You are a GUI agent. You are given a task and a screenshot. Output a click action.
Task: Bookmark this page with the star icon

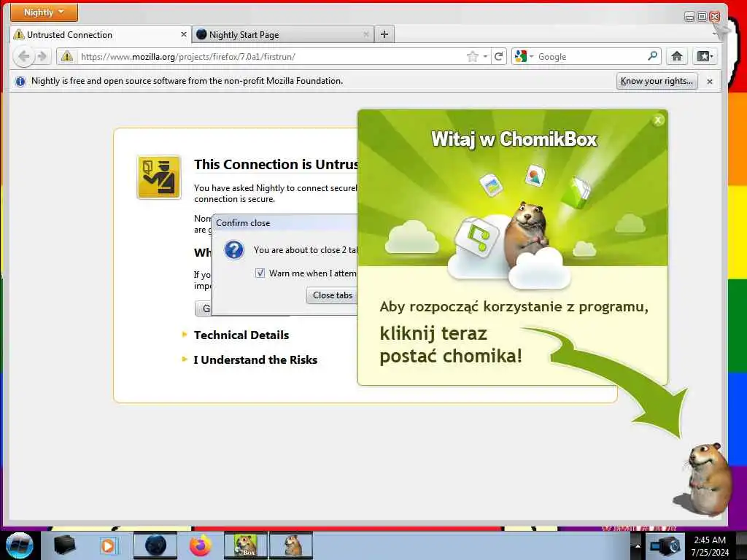click(472, 57)
